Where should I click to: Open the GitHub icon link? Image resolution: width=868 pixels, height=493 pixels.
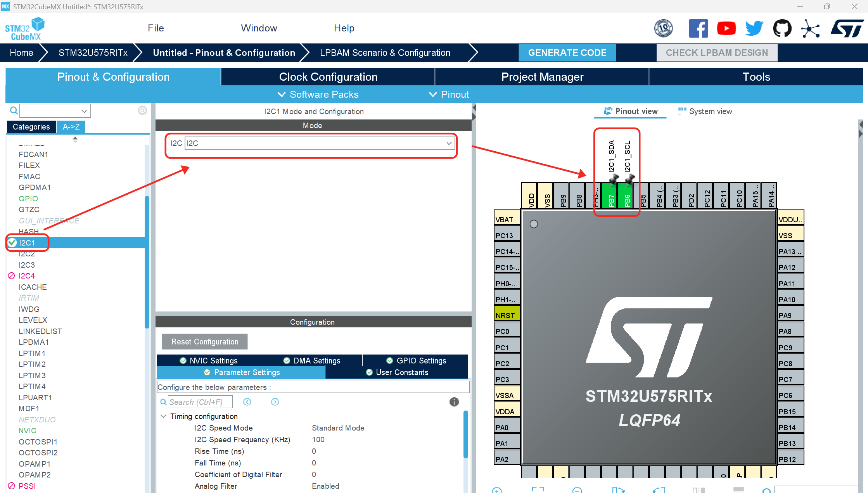[782, 28]
